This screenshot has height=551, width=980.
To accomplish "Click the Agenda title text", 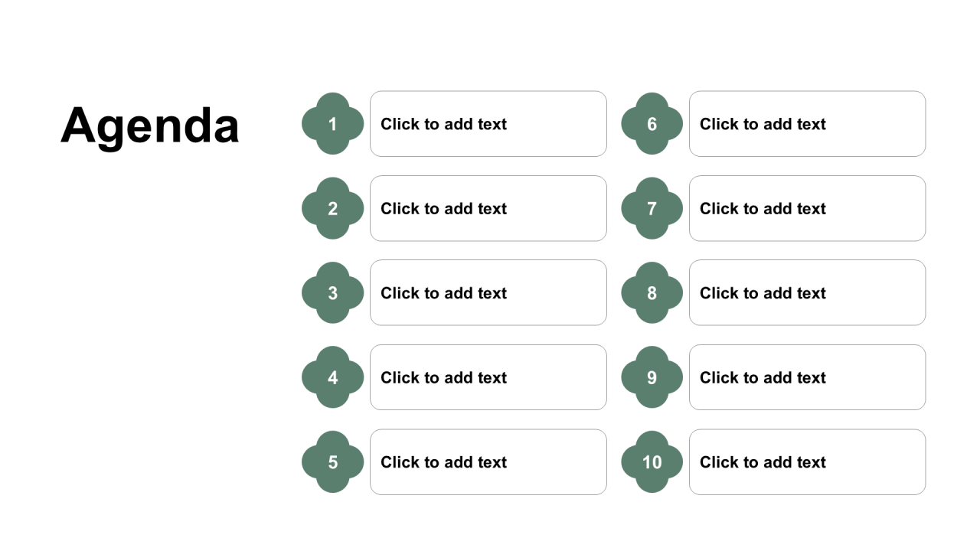I will click(x=150, y=125).
